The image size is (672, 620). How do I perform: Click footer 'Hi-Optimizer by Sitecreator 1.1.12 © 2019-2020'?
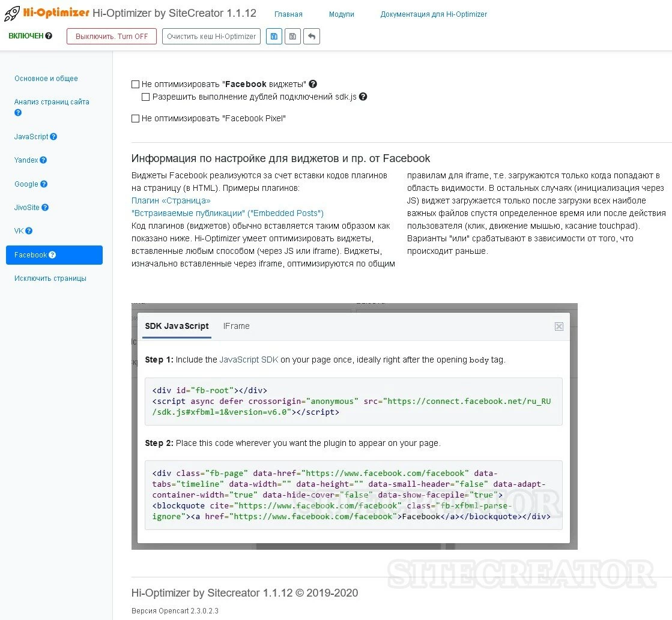click(244, 593)
